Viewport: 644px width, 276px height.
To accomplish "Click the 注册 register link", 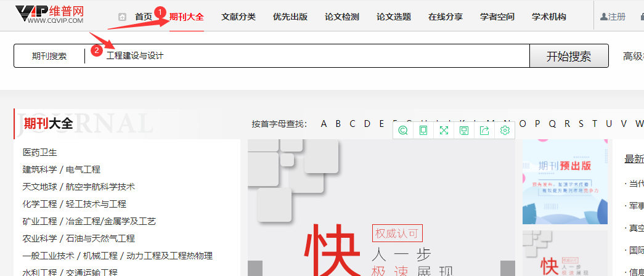I will coord(613,17).
